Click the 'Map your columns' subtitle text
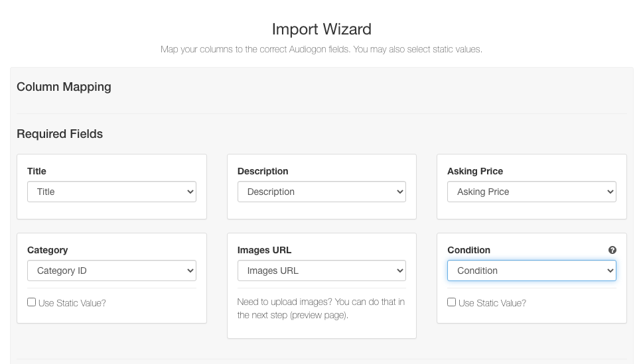The width and height of the screenshot is (641, 364). (321, 50)
